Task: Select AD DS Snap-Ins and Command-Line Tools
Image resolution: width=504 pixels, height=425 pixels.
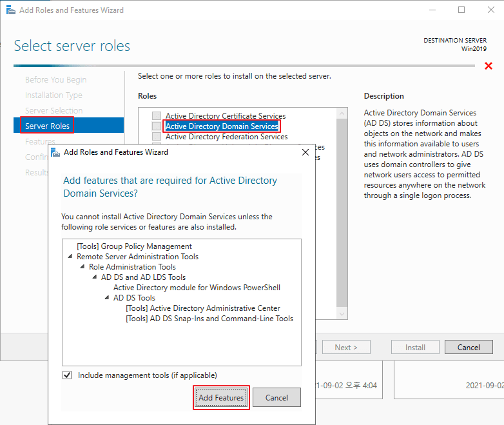Action: tap(209, 318)
